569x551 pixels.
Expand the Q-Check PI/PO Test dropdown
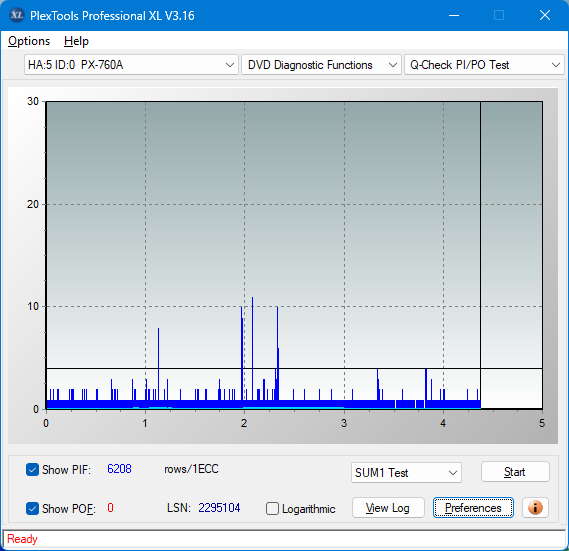484,65
